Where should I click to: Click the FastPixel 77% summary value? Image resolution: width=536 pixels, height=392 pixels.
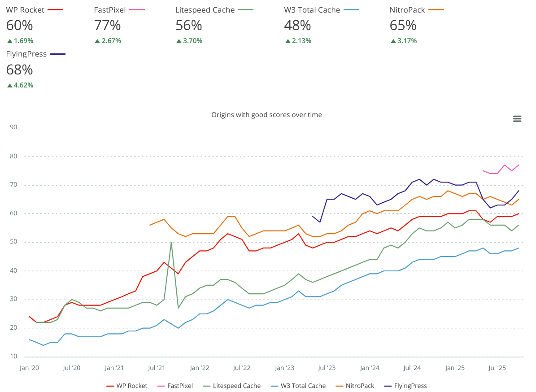tap(107, 26)
